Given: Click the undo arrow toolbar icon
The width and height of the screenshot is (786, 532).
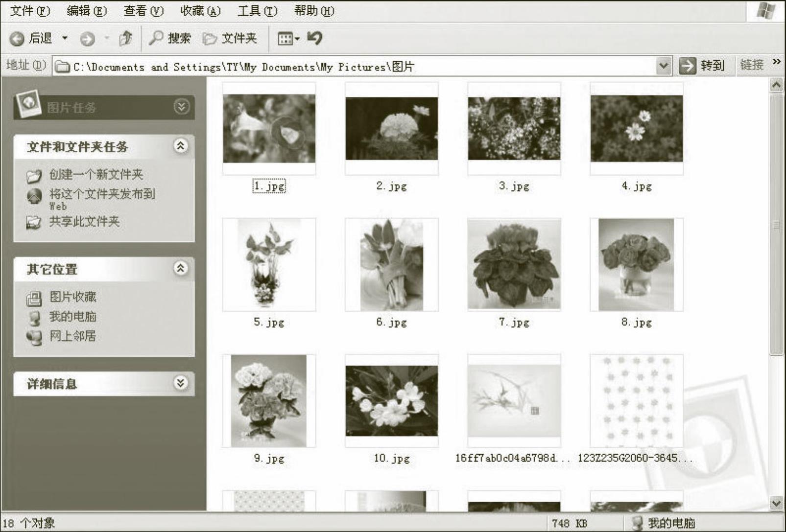Looking at the screenshot, I should 315,38.
